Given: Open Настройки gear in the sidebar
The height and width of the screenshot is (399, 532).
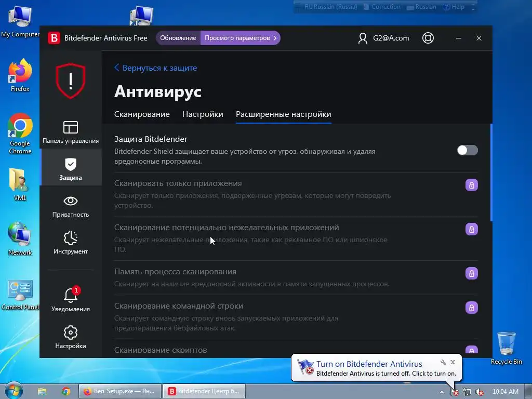Looking at the screenshot, I should tap(71, 337).
